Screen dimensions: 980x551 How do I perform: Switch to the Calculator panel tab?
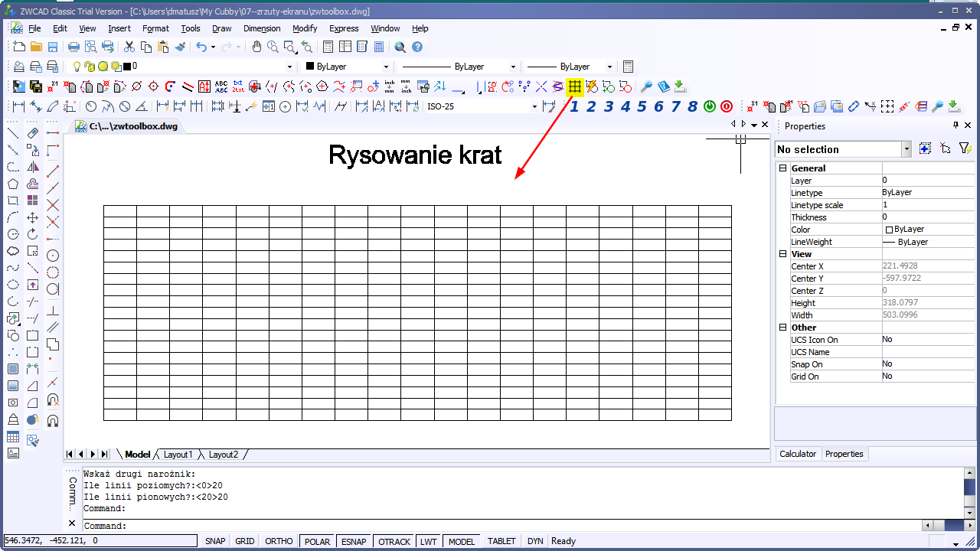pyautogui.click(x=798, y=454)
